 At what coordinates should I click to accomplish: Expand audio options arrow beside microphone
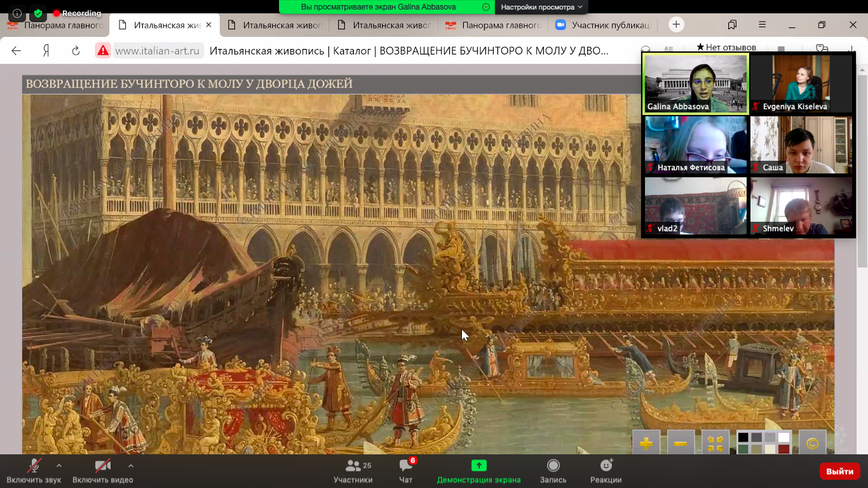click(x=59, y=465)
